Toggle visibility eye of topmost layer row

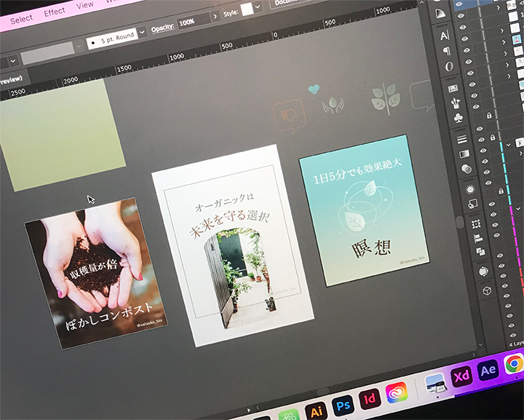tap(459, 5)
